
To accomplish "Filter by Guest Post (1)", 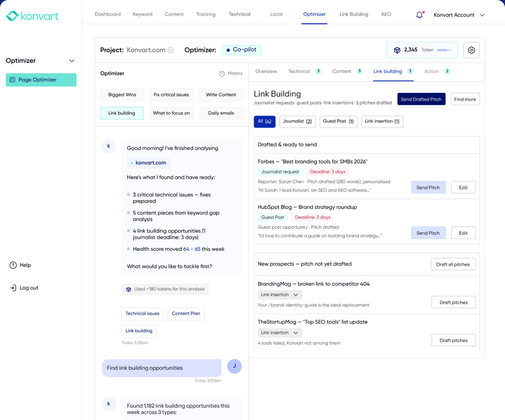I will point(338,122).
